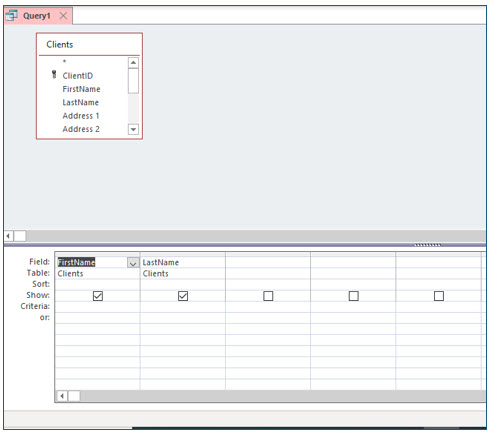Click the down scroll arrow in Clients list
The image size is (492, 432).
133,129
